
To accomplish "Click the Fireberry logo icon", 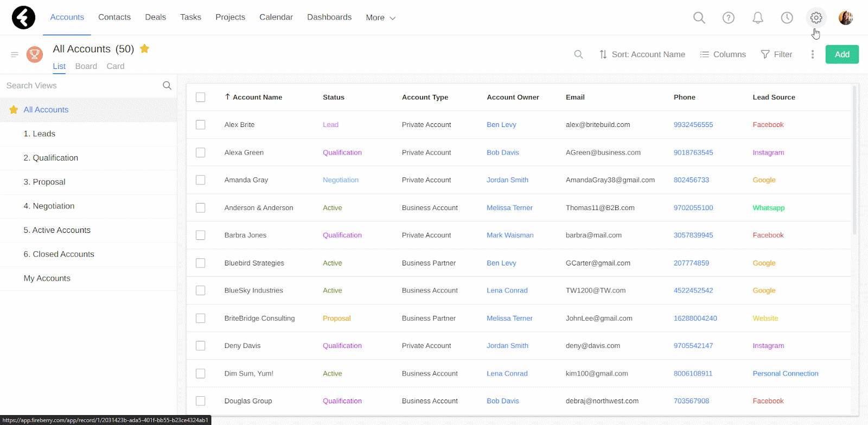I will pos(23,17).
